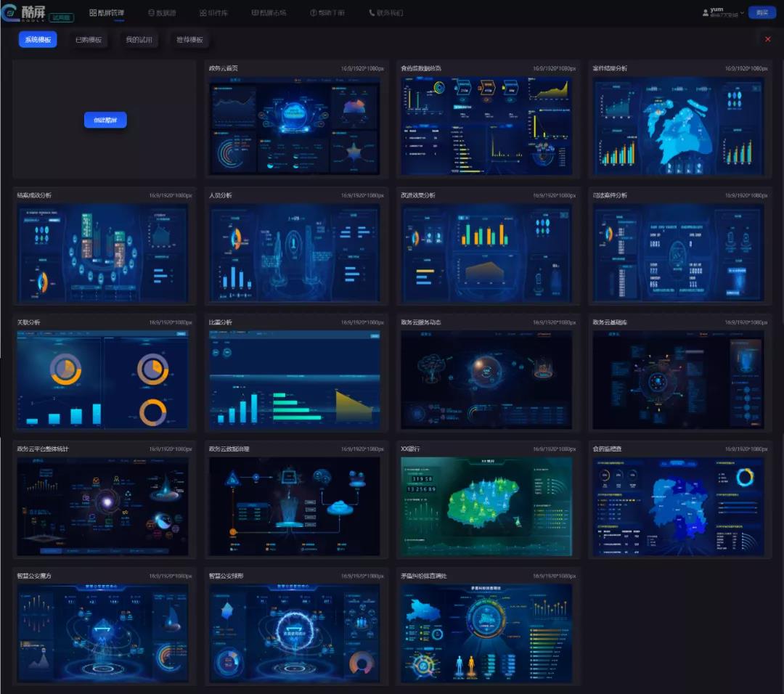Choose the 关联分析 template thumbnail
Viewport: 784px width, 694px height.
click(102, 379)
